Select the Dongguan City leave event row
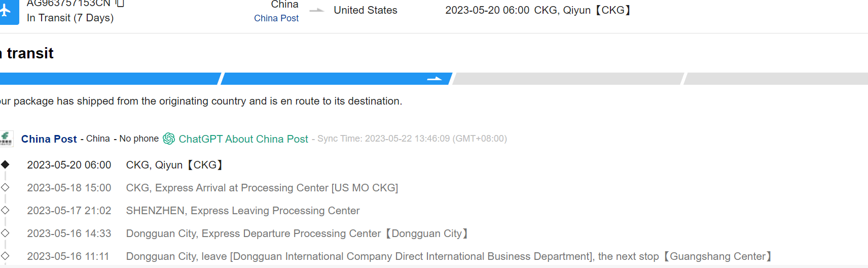 click(449, 256)
